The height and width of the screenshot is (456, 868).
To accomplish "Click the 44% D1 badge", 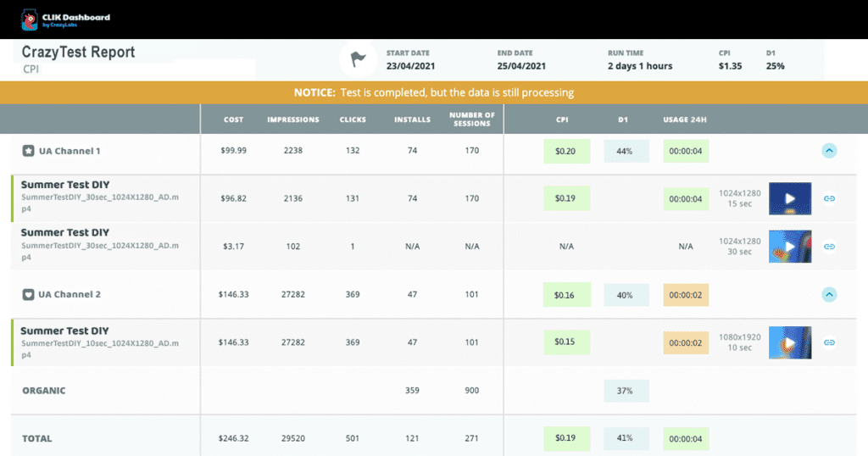I will (626, 151).
